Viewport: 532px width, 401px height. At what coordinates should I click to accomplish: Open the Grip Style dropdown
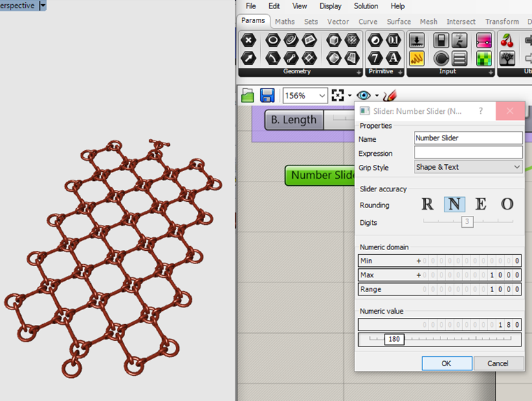point(468,167)
